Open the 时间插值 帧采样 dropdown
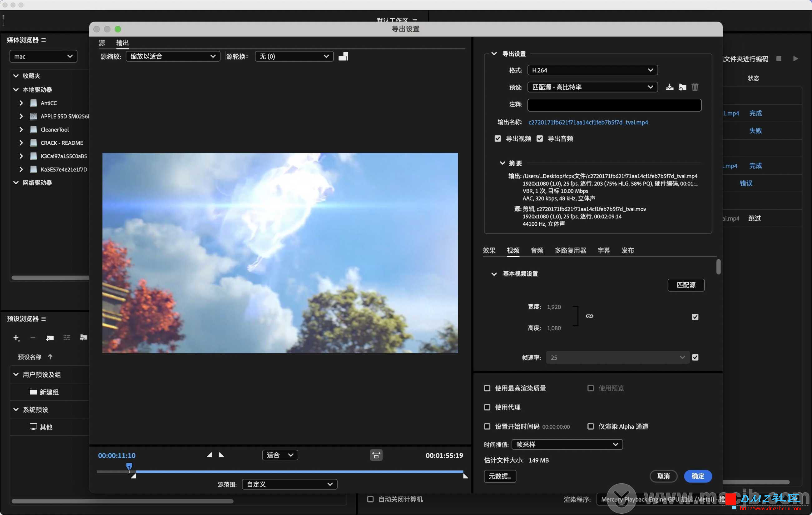 [x=567, y=444]
